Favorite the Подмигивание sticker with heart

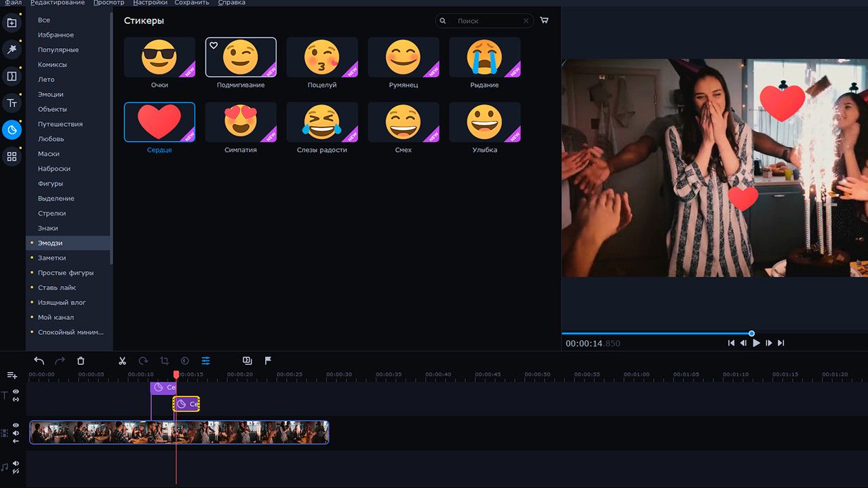pos(214,45)
